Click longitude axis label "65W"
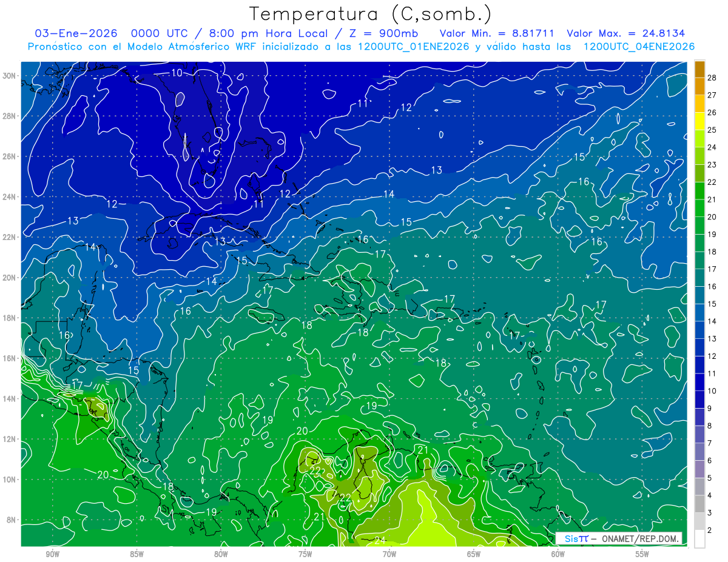Image resolution: width=728 pixels, height=562 pixels. pos(474,555)
